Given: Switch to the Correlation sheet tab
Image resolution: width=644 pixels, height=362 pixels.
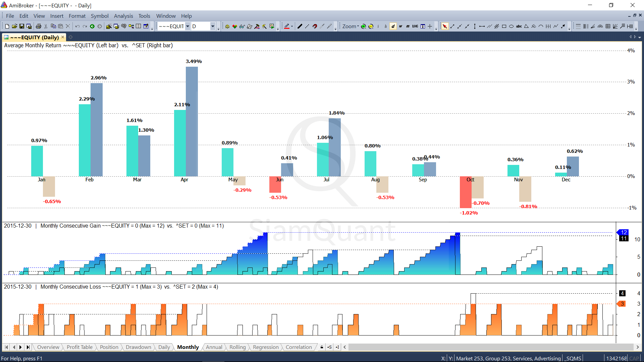Looking at the screenshot, I should [x=299, y=347].
